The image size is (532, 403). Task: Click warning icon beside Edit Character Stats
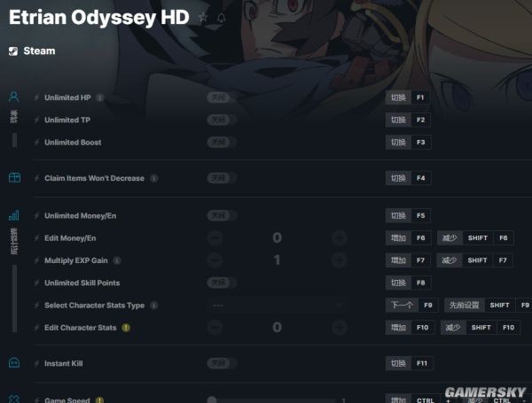point(126,328)
